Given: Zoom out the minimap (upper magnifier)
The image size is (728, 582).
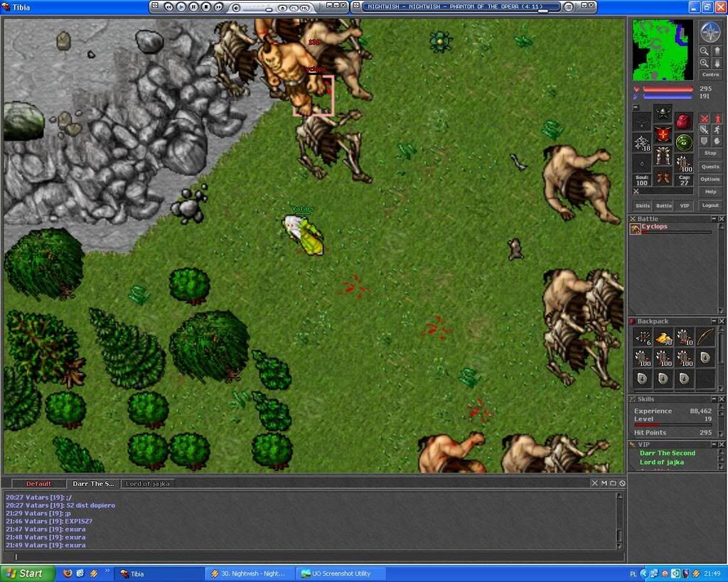Looking at the screenshot, I should tap(705, 51).
